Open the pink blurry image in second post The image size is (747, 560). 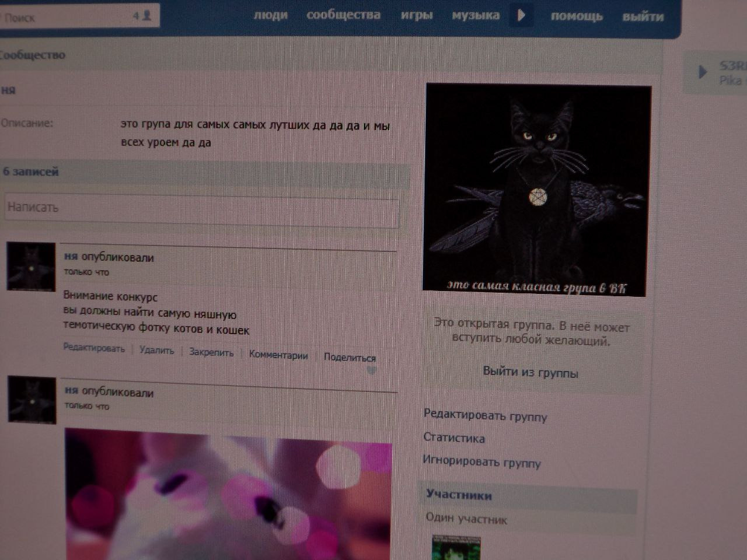point(228,494)
